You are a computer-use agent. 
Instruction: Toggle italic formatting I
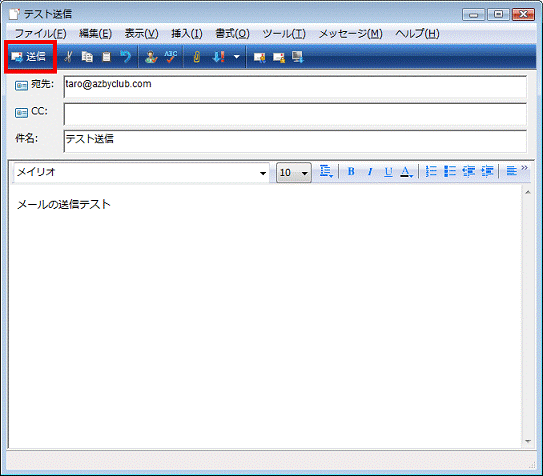[370, 171]
